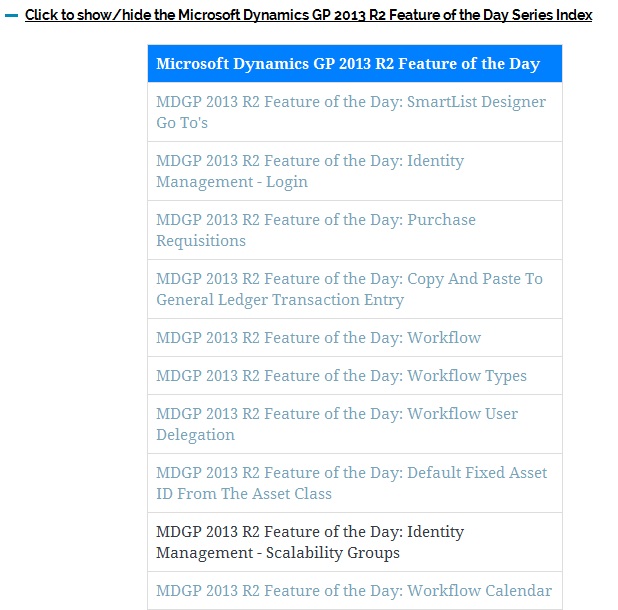The width and height of the screenshot is (618, 610).
Task: Collapse the series index using the minus icon
Action: 11,16
